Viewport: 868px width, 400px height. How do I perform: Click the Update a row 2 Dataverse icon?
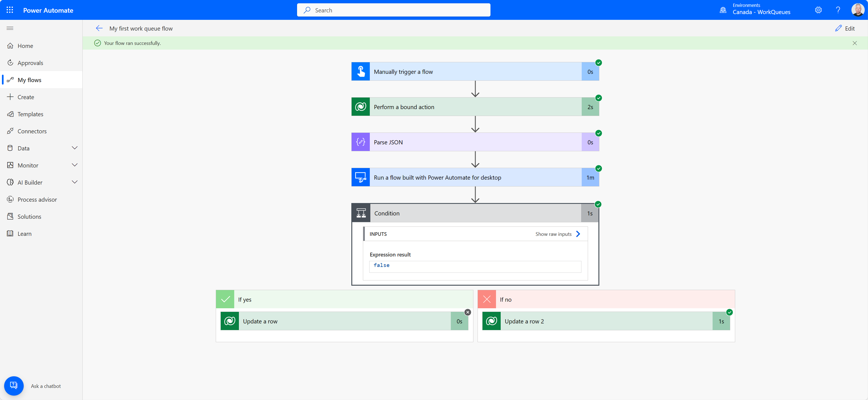[492, 321]
